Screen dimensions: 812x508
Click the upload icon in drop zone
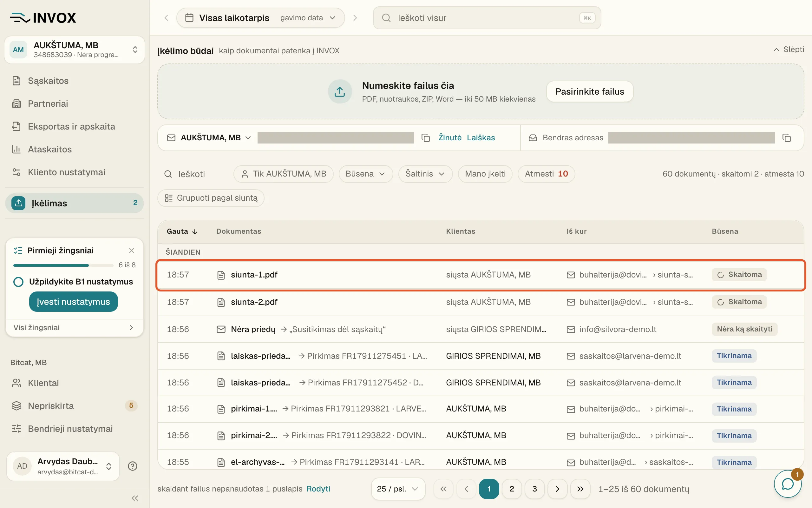coord(340,91)
